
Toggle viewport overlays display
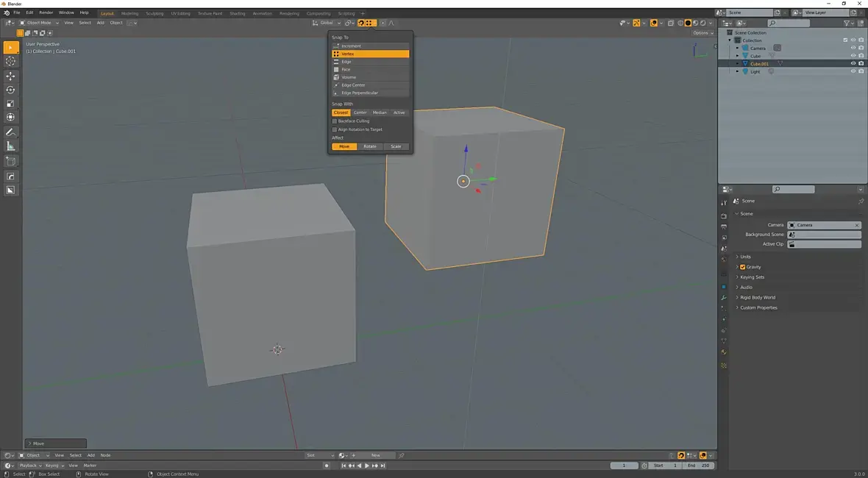tap(654, 24)
